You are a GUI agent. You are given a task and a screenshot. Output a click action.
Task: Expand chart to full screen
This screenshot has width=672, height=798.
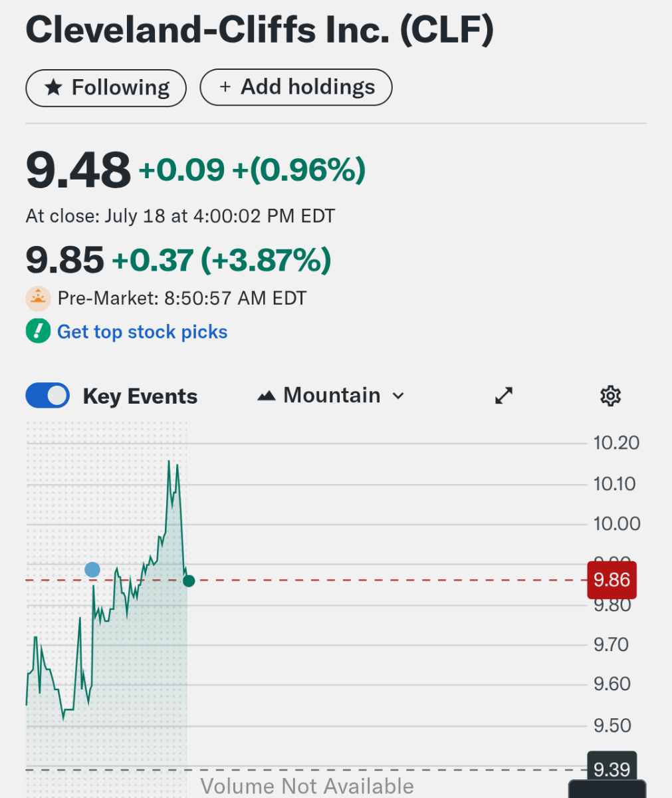pos(504,396)
